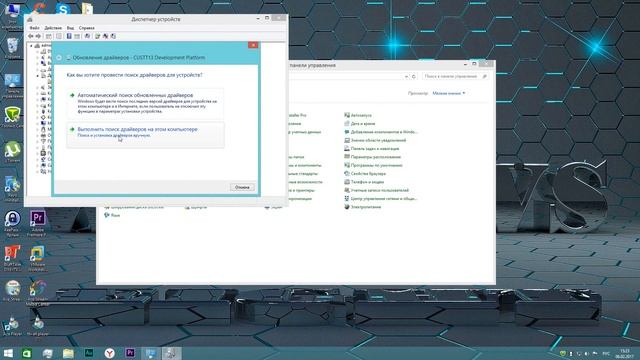Click Автозапуск icon in Control Panel
The image size is (640, 360).
coord(347,116)
